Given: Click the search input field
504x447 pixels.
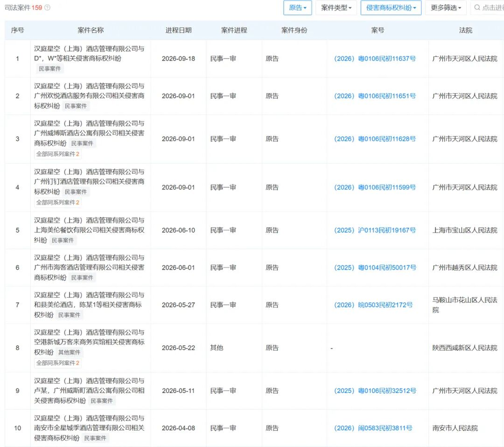Looking at the screenshot, I should pyautogui.click(x=487, y=8).
